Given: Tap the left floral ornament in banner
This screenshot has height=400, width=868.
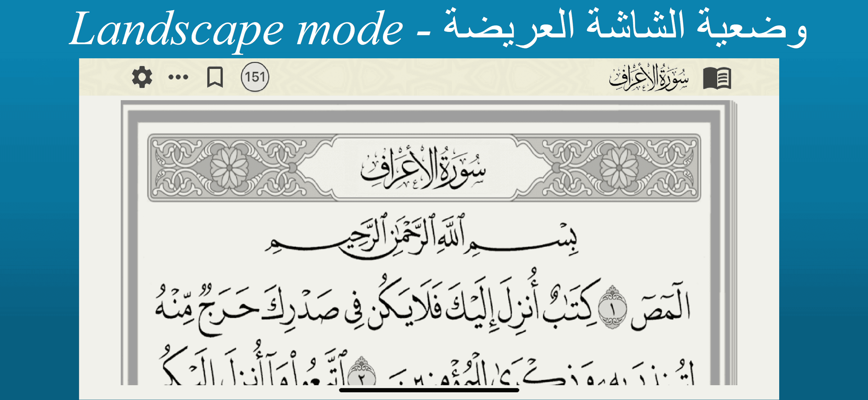Looking at the screenshot, I should point(229,168).
